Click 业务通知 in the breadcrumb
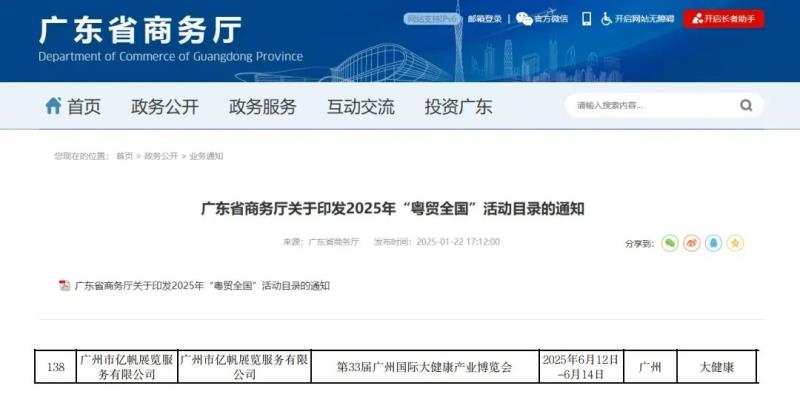800x420 pixels. point(206,156)
